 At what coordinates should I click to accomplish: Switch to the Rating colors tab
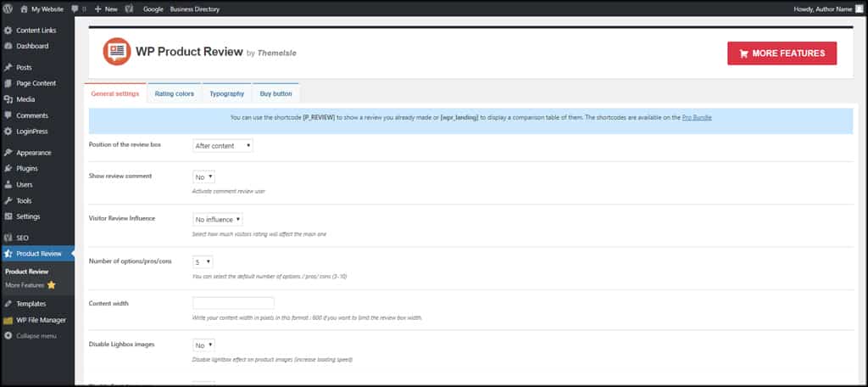175,93
